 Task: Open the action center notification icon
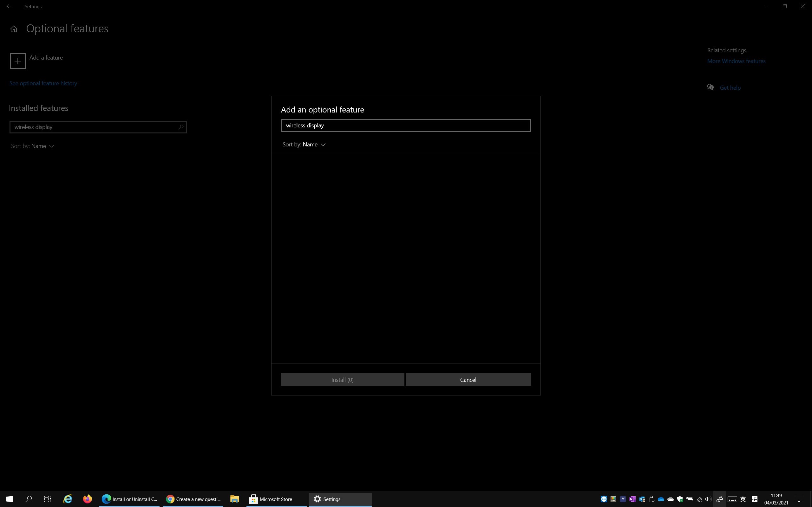click(799, 499)
